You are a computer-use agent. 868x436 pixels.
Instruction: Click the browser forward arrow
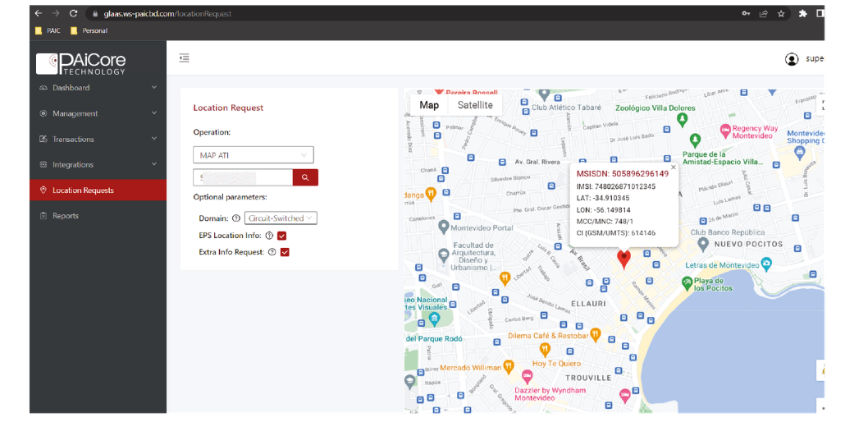(x=55, y=13)
